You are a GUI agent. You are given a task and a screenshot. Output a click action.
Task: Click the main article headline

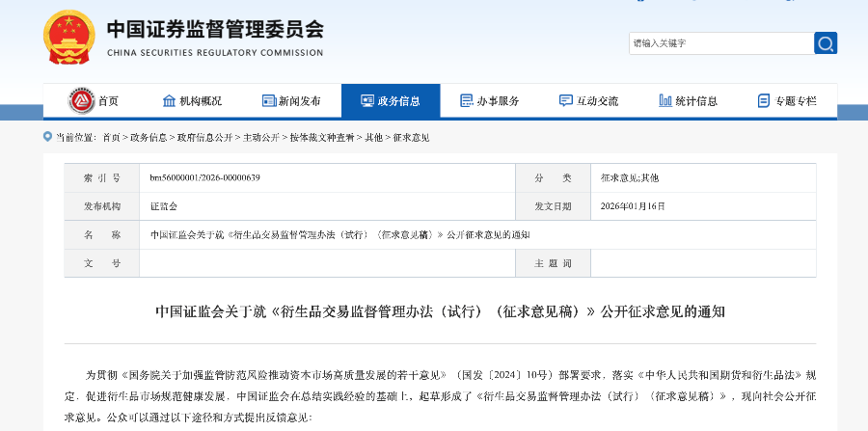pyautogui.click(x=440, y=312)
